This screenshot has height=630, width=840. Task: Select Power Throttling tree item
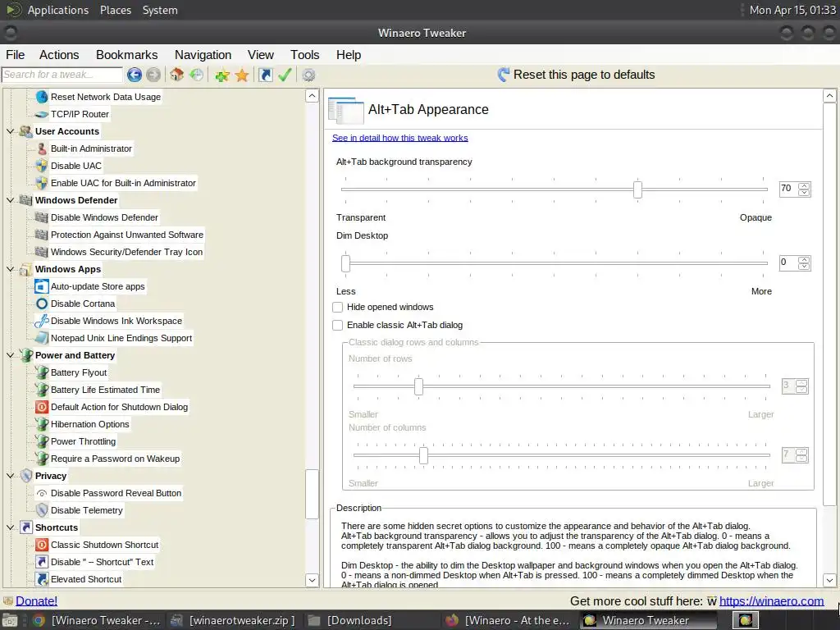click(83, 441)
